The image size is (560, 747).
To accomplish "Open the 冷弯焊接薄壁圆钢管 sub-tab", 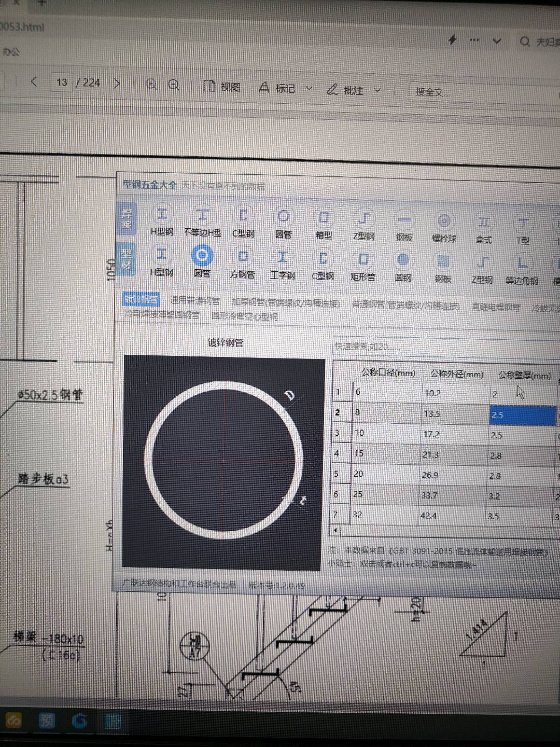I will click(162, 314).
